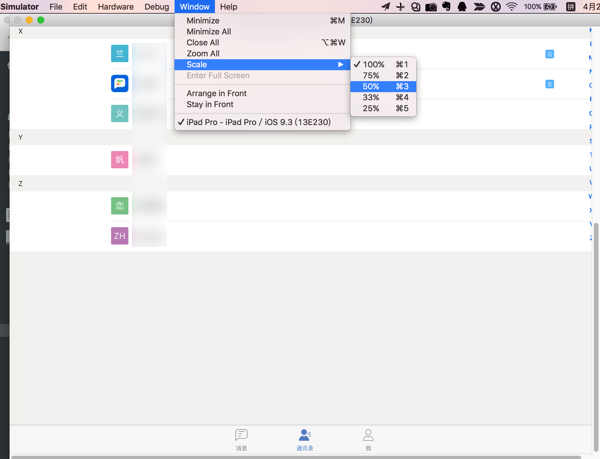Open the paper plane menu bar icon

pyautogui.click(x=386, y=7)
